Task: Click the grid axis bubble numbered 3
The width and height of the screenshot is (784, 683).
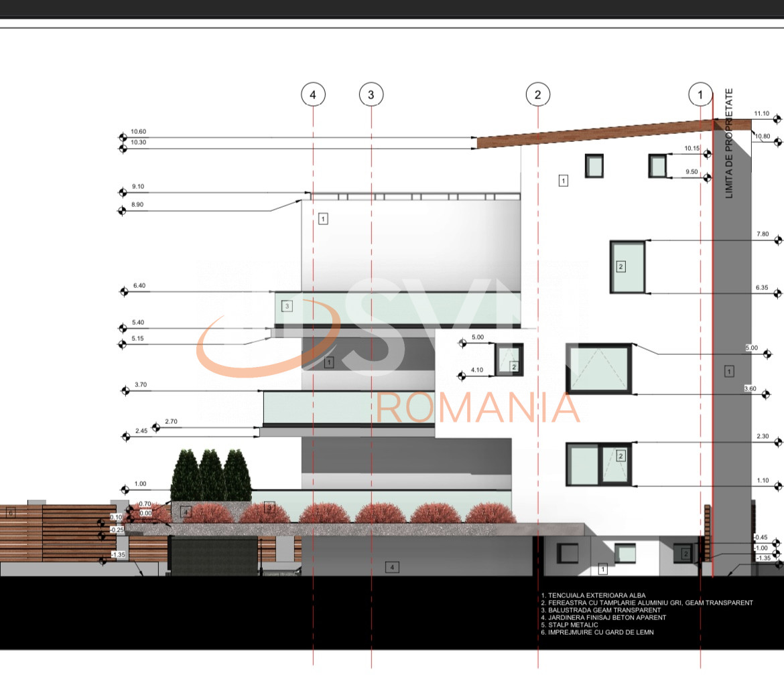Action: [x=371, y=95]
